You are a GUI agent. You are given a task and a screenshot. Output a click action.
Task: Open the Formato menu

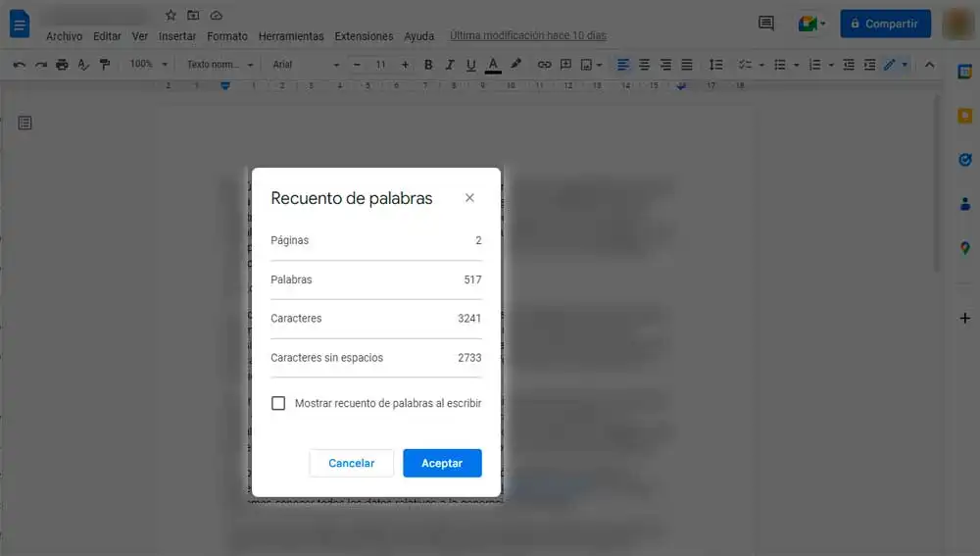pos(227,36)
